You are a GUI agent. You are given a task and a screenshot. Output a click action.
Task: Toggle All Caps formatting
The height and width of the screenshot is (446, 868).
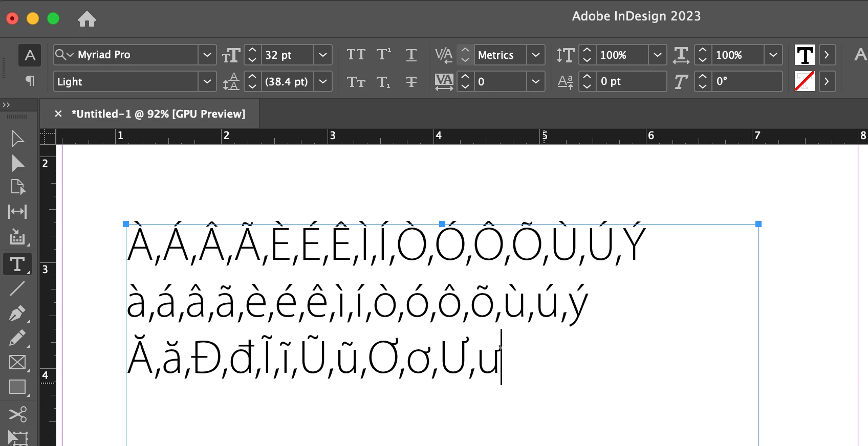(x=356, y=55)
